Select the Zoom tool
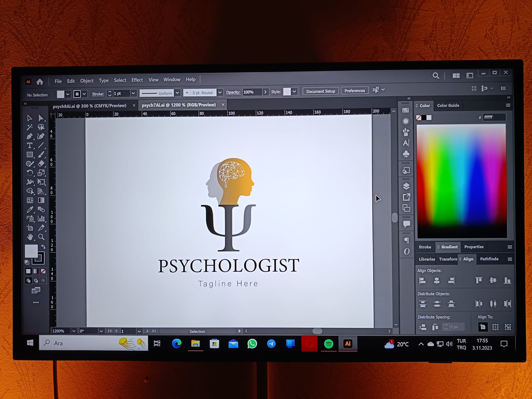Image resolution: width=532 pixels, height=399 pixels. [x=42, y=237]
